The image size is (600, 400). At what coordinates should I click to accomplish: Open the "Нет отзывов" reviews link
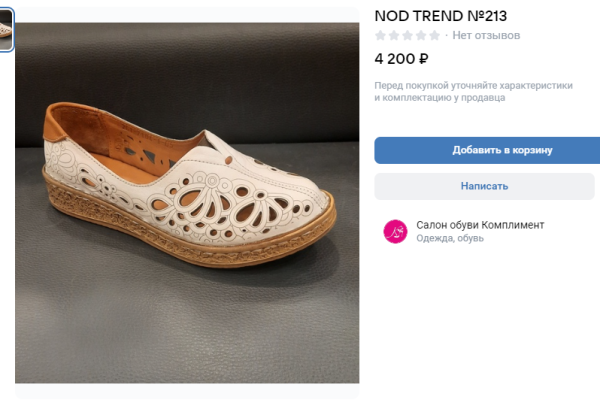point(486,36)
